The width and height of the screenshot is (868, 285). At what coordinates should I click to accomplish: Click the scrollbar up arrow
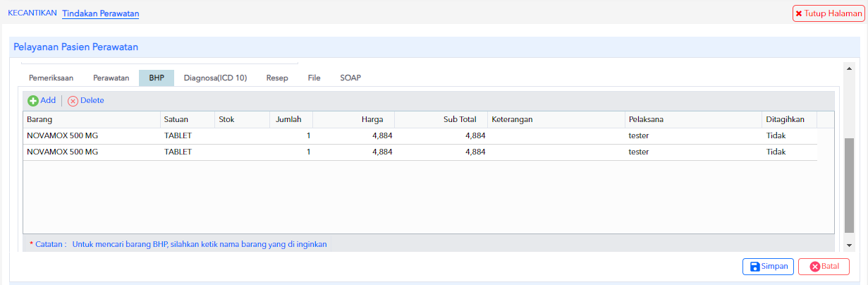[849, 68]
